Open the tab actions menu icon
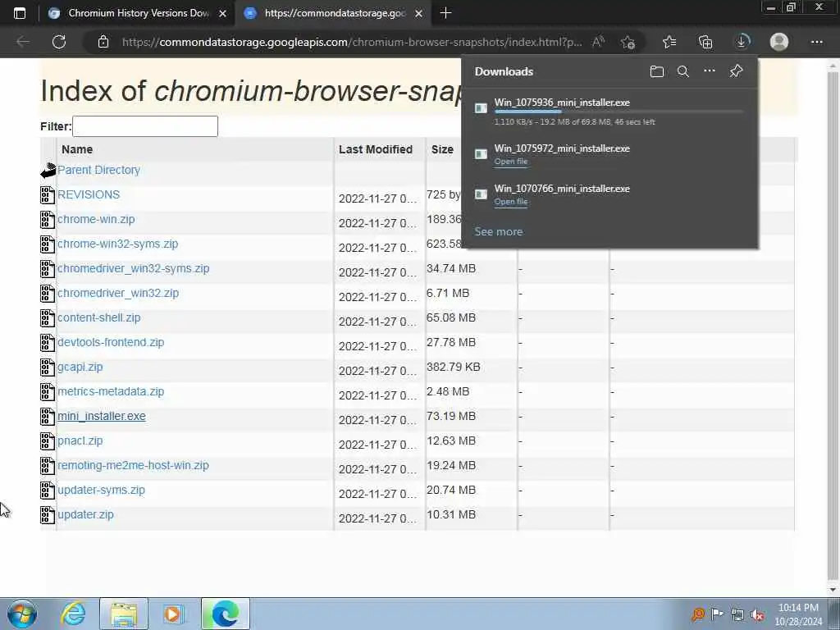The height and width of the screenshot is (630, 840). tap(20, 13)
